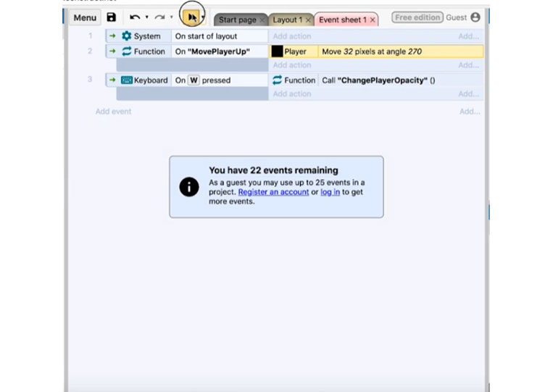
Task: Click the green arrow of event 2
Action: pyautogui.click(x=112, y=51)
